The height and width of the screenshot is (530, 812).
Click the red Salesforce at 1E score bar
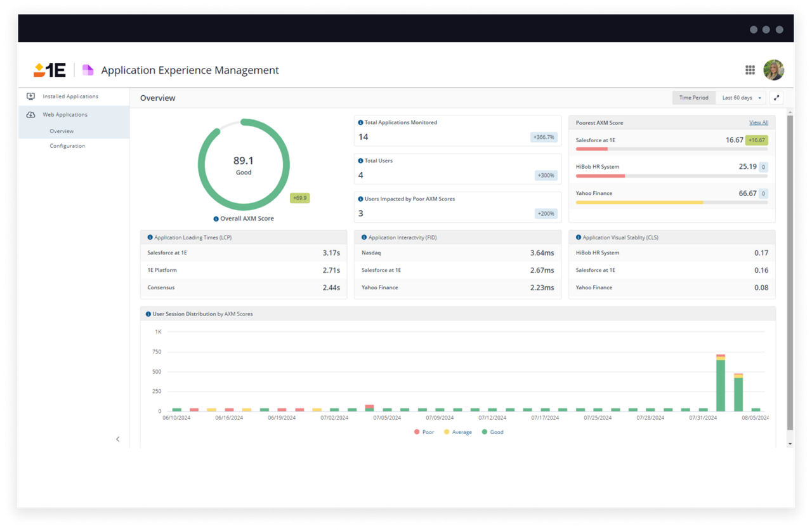pyautogui.click(x=592, y=149)
